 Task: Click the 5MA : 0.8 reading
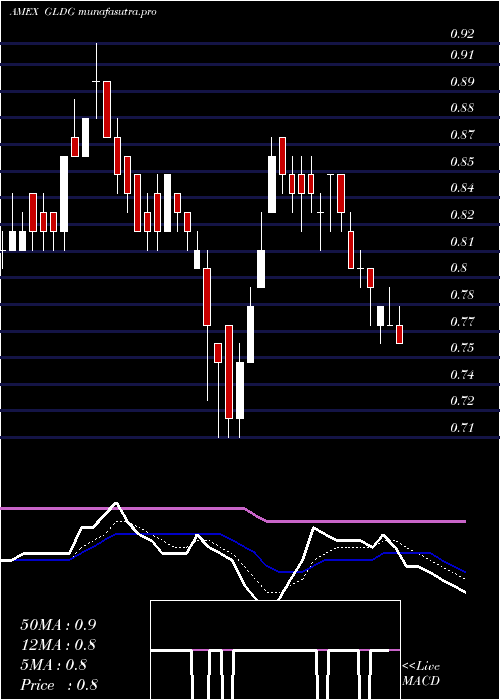coord(54,665)
